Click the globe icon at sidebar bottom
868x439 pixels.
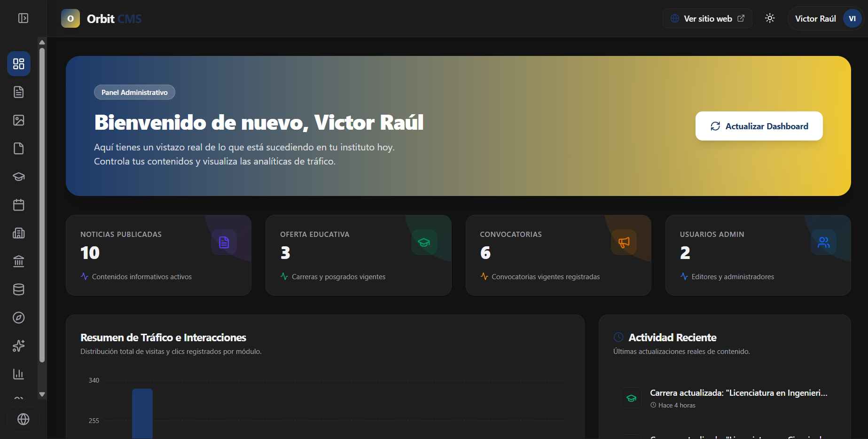[23, 419]
